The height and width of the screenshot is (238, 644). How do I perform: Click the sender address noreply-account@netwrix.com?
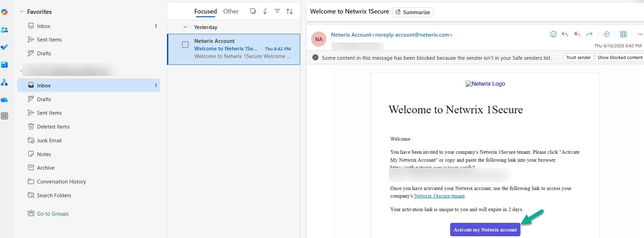[412, 35]
